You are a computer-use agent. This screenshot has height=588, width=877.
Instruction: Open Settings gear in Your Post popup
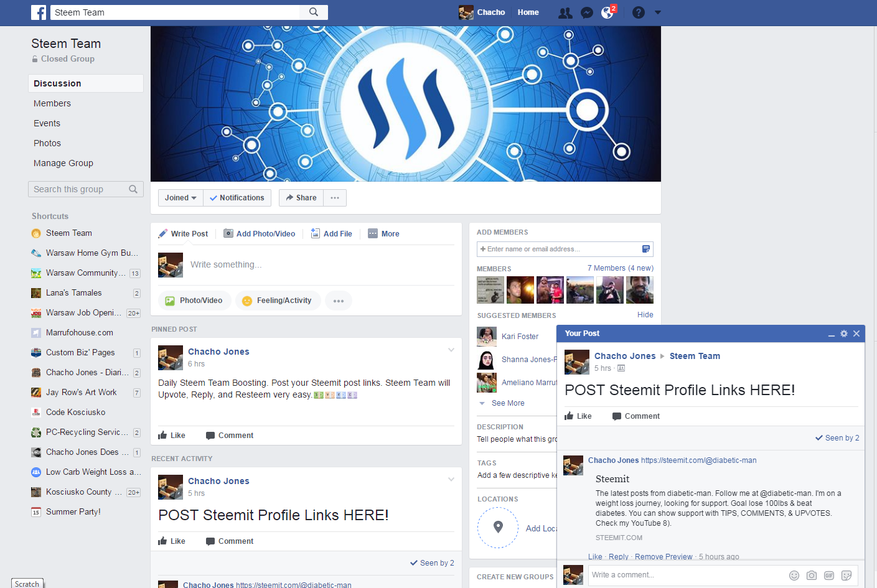click(844, 334)
